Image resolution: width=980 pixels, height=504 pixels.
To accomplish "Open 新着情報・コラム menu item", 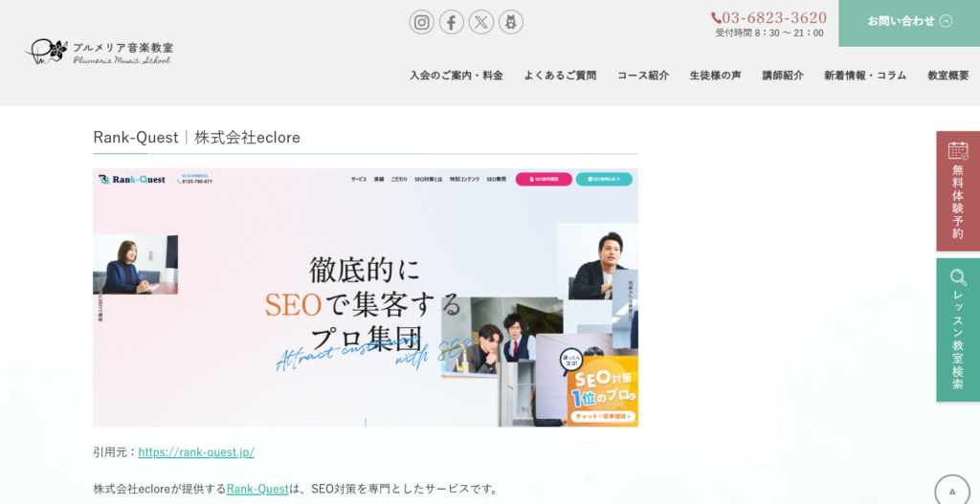I will tap(865, 76).
